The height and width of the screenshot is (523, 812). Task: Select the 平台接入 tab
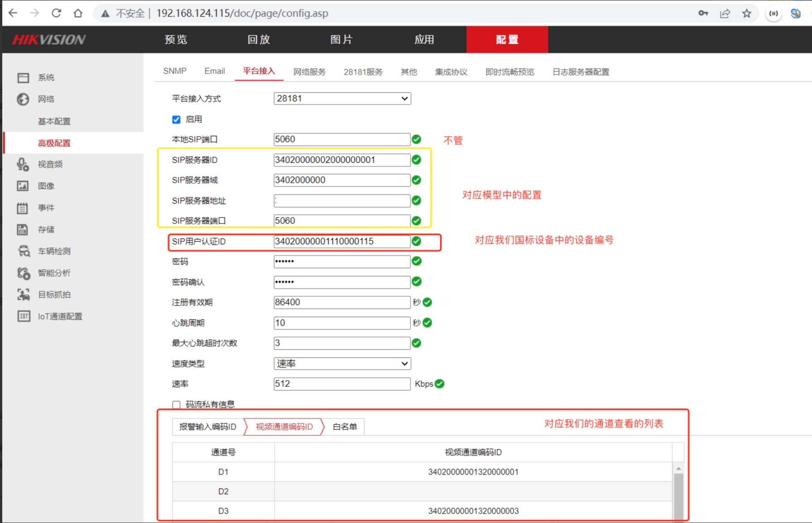[259, 71]
